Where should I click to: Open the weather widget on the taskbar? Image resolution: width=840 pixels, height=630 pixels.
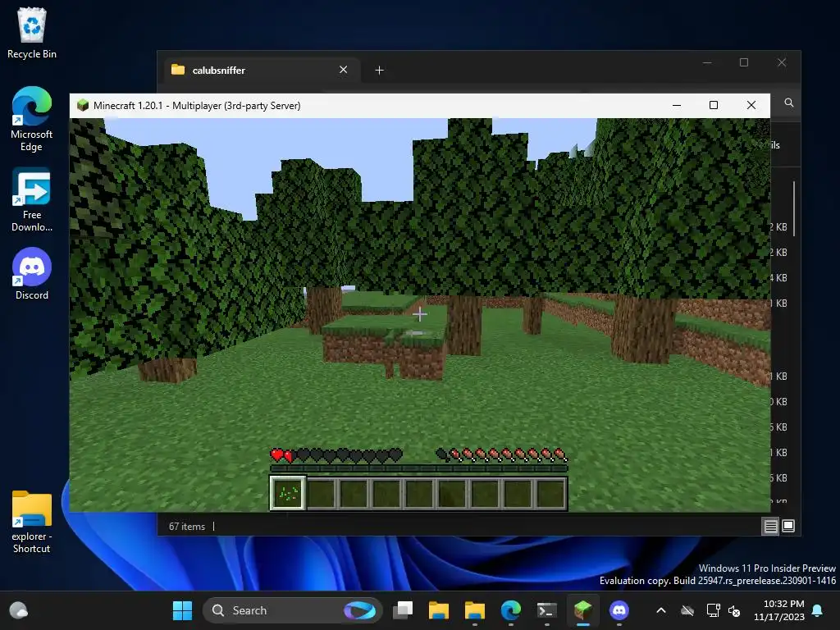tap(19, 610)
